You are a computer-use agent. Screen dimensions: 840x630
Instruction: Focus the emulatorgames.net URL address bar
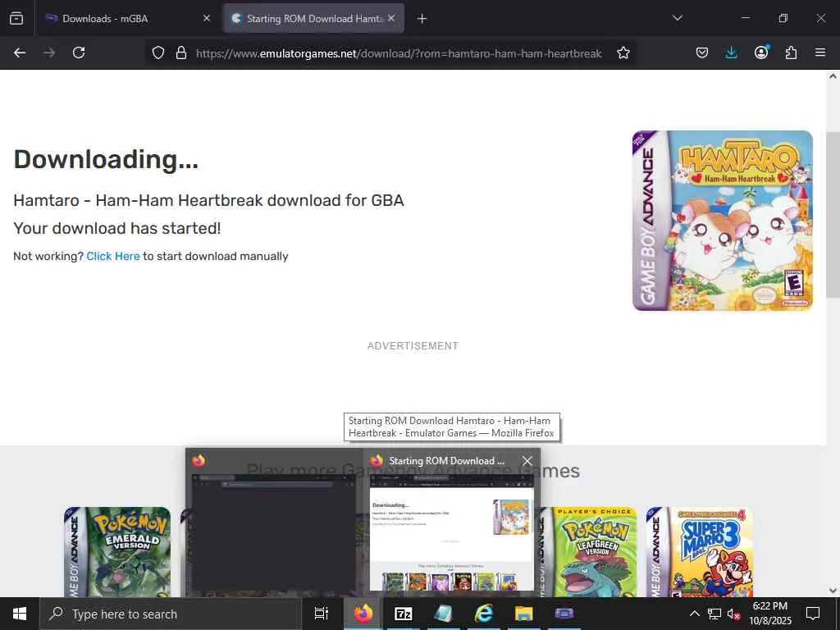(x=399, y=53)
